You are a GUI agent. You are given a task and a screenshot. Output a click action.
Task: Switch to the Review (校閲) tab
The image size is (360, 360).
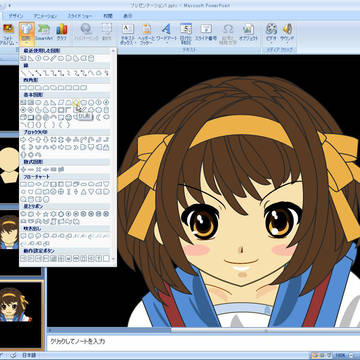coord(108,16)
